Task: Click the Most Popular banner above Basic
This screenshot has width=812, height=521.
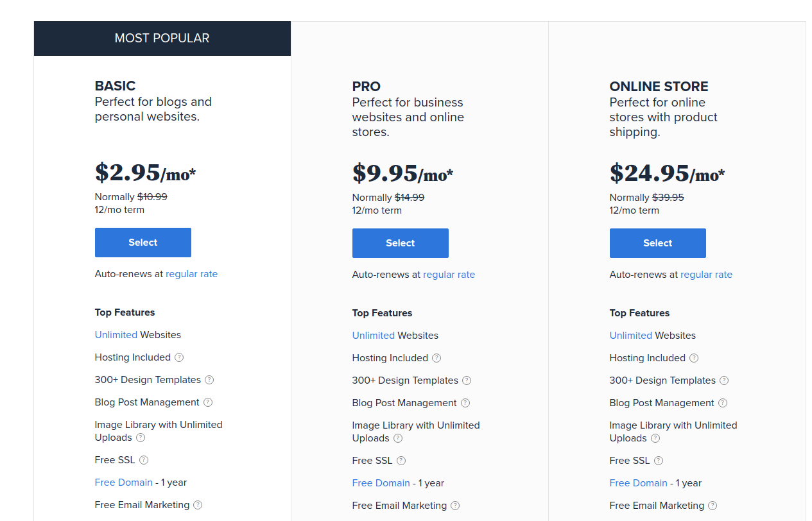Action: tap(162, 38)
